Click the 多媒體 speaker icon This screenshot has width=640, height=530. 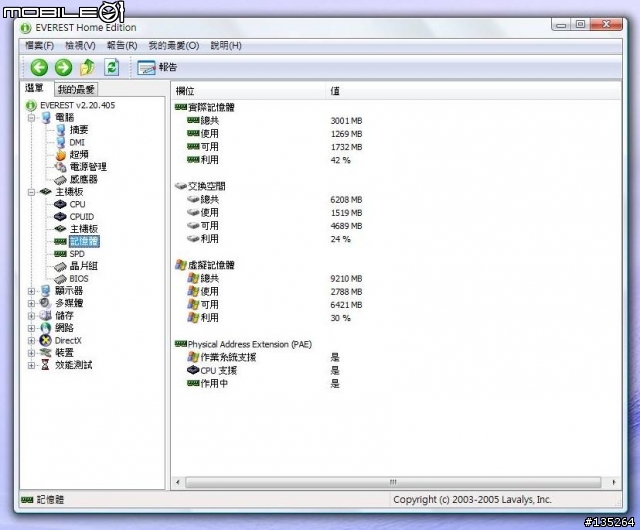45,303
